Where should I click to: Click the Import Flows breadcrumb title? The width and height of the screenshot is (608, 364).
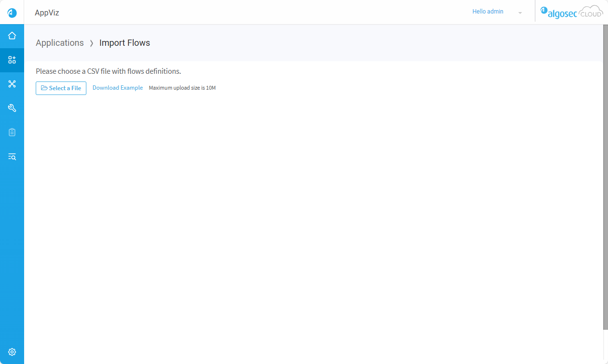coord(124,43)
